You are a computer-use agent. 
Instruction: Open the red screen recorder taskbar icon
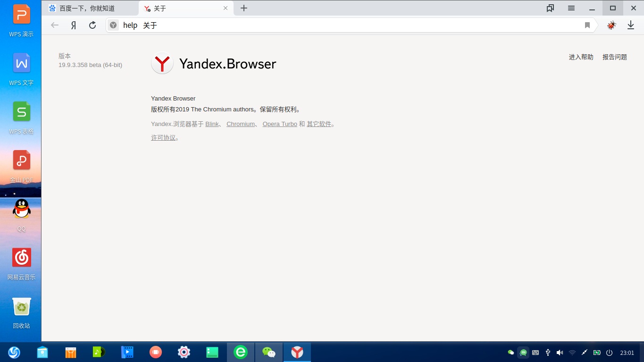156,352
